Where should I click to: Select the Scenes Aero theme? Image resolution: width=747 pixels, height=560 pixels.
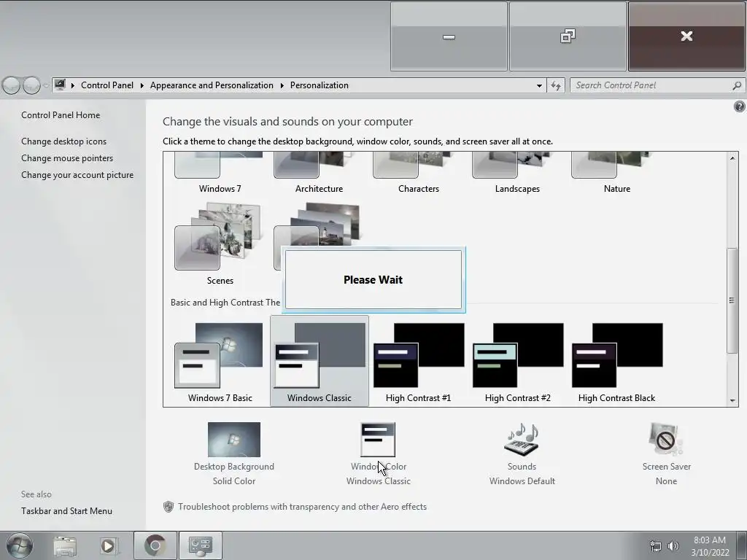pos(220,244)
